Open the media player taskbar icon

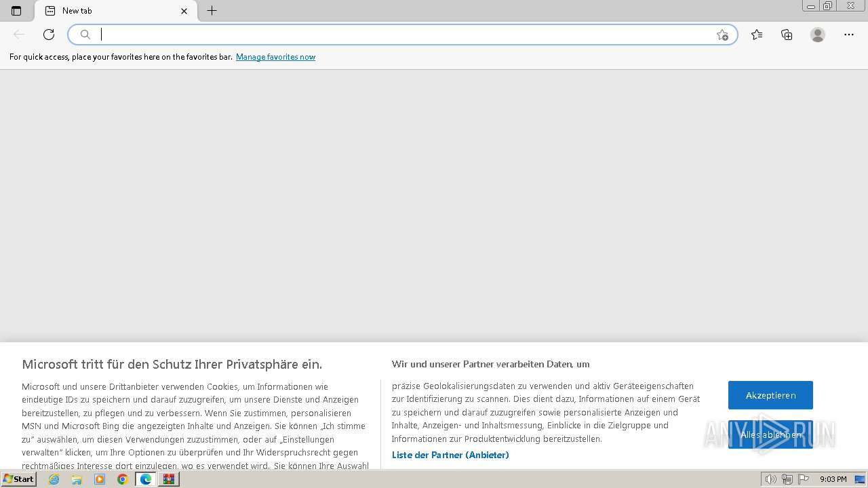[x=100, y=479]
